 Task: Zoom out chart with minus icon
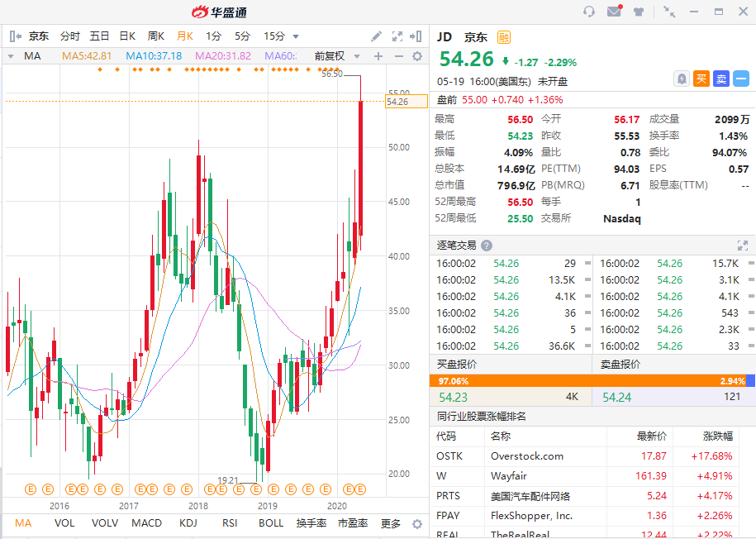[x=399, y=56]
